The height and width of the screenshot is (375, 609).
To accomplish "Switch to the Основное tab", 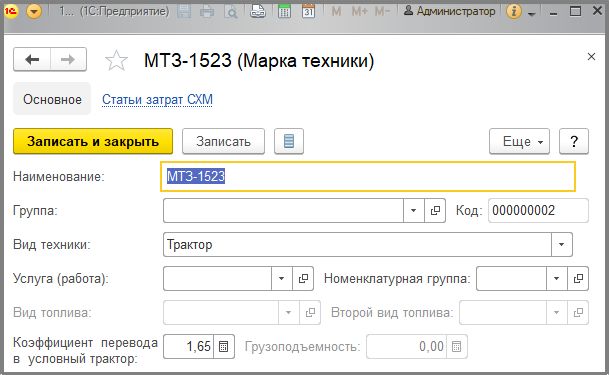I will (x=52, y=99).
